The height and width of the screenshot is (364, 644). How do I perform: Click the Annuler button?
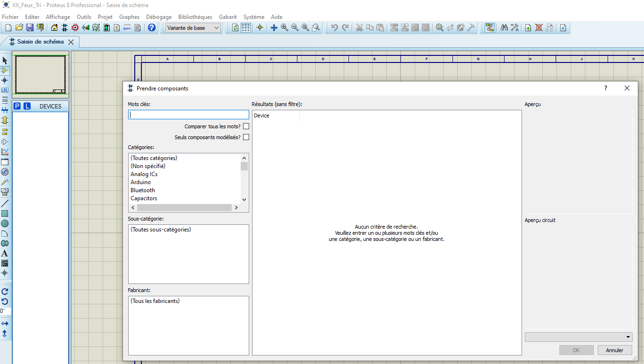[x=615, y=350]
